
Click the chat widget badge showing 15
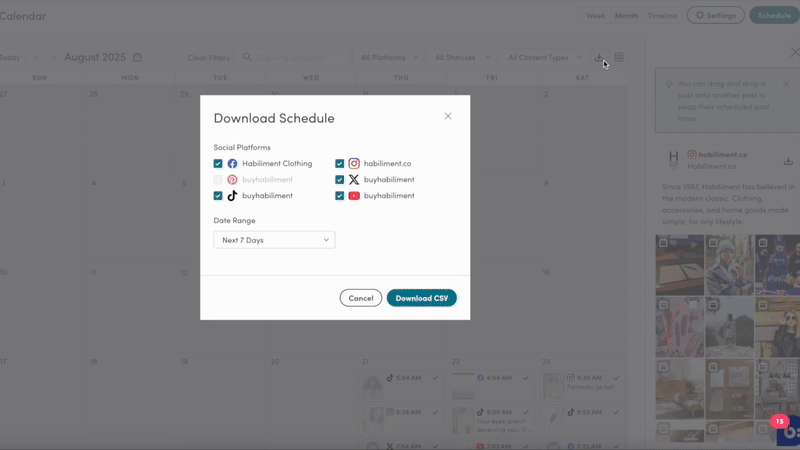point(779,421)
